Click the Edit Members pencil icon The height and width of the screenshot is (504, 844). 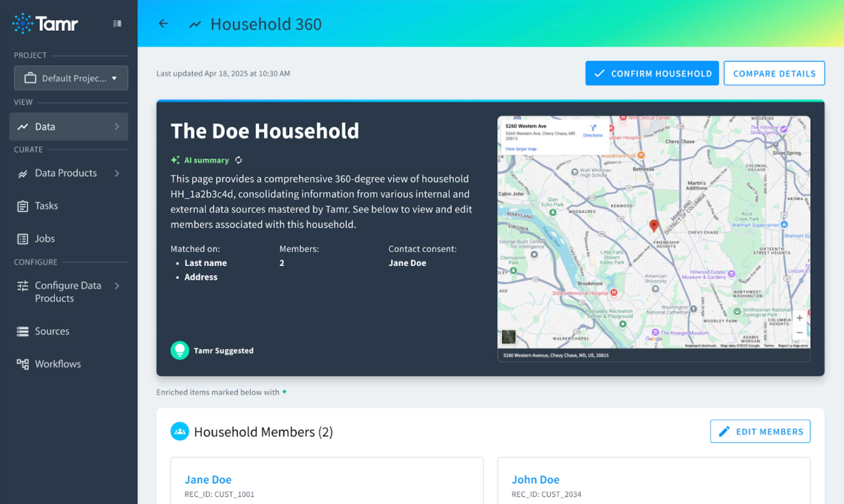click(724, 431)
